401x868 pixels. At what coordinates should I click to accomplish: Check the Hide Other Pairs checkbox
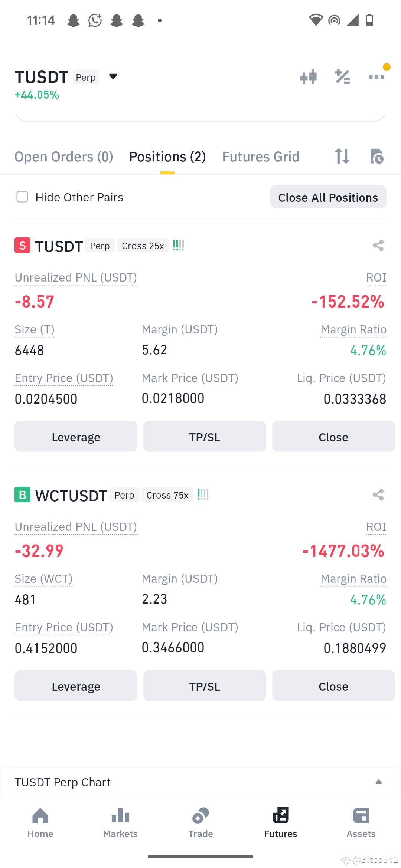coord(22,197)
